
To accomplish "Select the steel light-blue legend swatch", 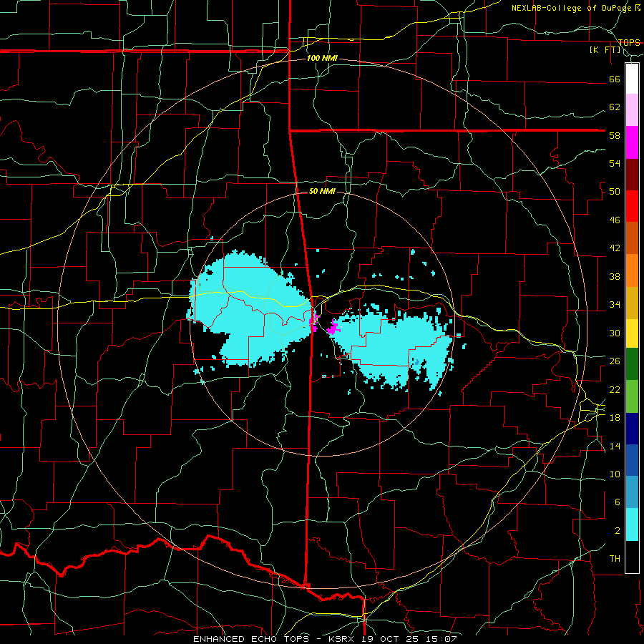I will [x=632, y=492].
